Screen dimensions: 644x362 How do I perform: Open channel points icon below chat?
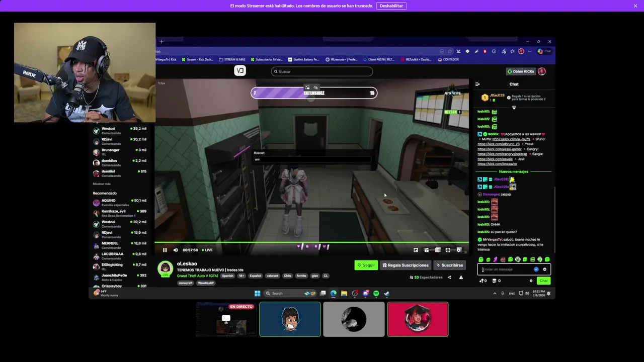[482, 281]
